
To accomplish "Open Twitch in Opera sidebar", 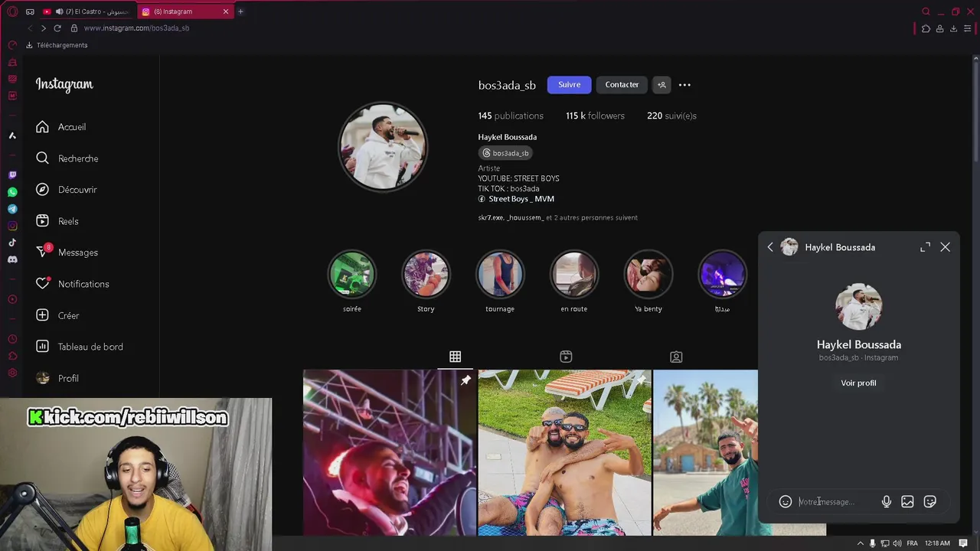I will coord(12,175).
